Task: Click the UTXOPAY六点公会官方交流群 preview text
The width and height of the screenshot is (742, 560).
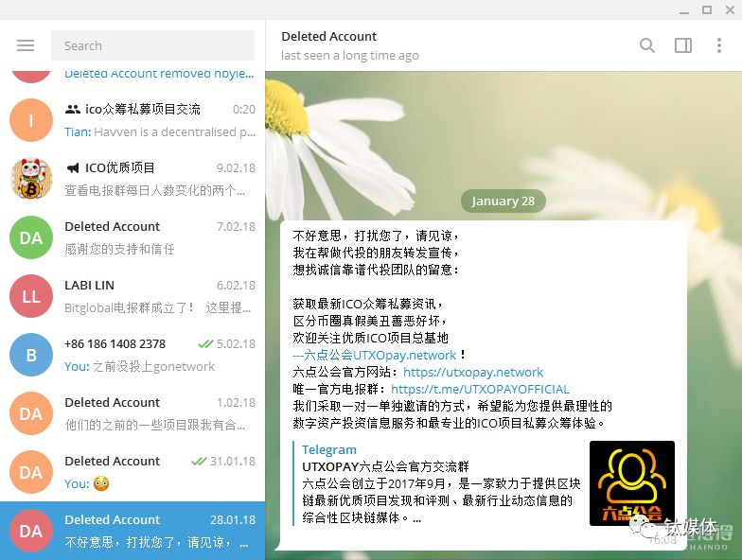Action: pos(386,467)
